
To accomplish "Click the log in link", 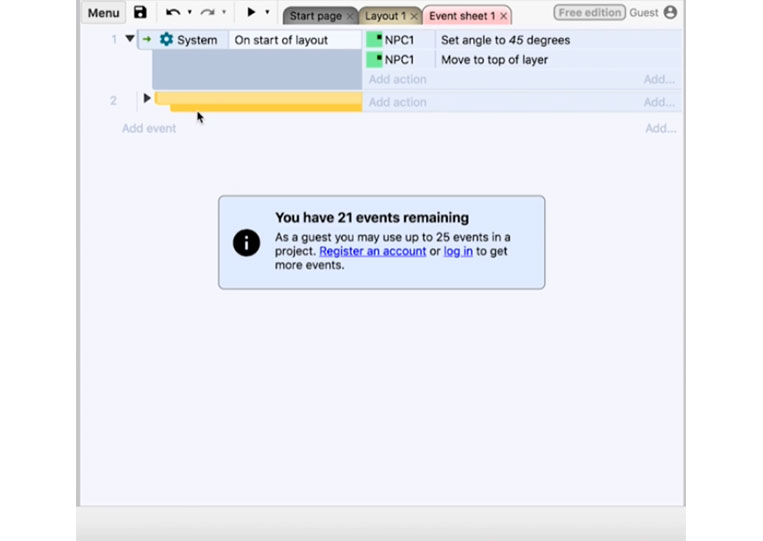I will click(458, 251).
